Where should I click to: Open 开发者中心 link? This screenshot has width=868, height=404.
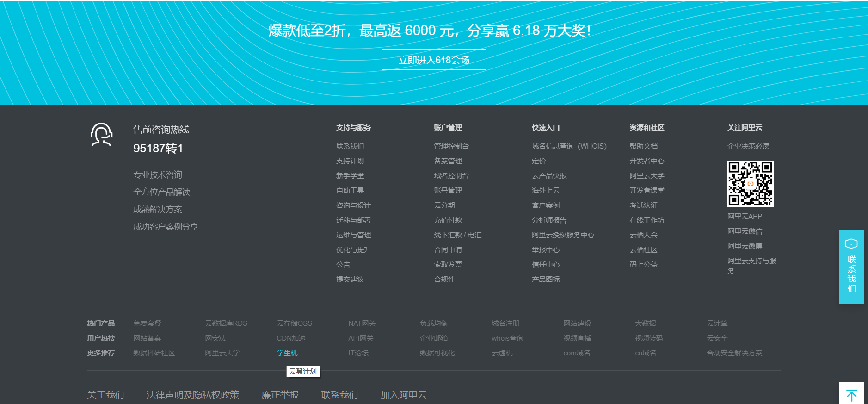pyautogui.click(x=647, y=161)
